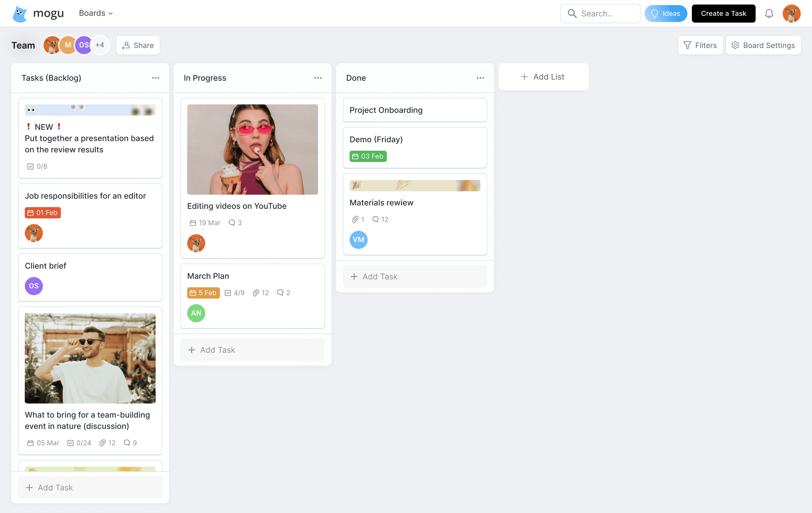
Task: Click the Search input field
Action: click(x=600, y=13)
